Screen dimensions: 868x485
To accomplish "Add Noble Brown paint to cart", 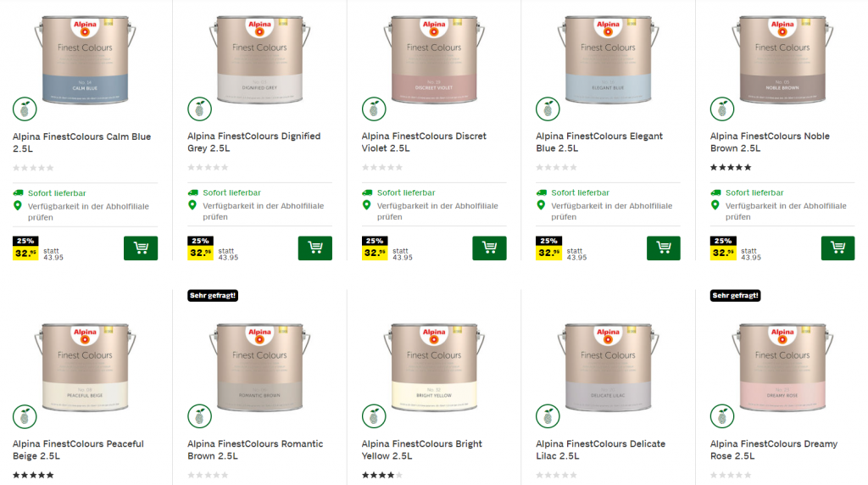I will (x=837, y=248).
